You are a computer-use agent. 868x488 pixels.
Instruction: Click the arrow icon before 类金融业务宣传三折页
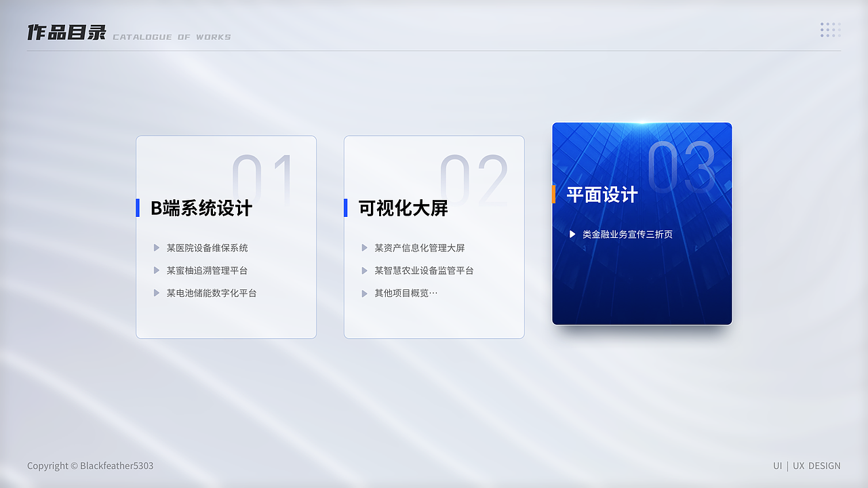(572, 235)
